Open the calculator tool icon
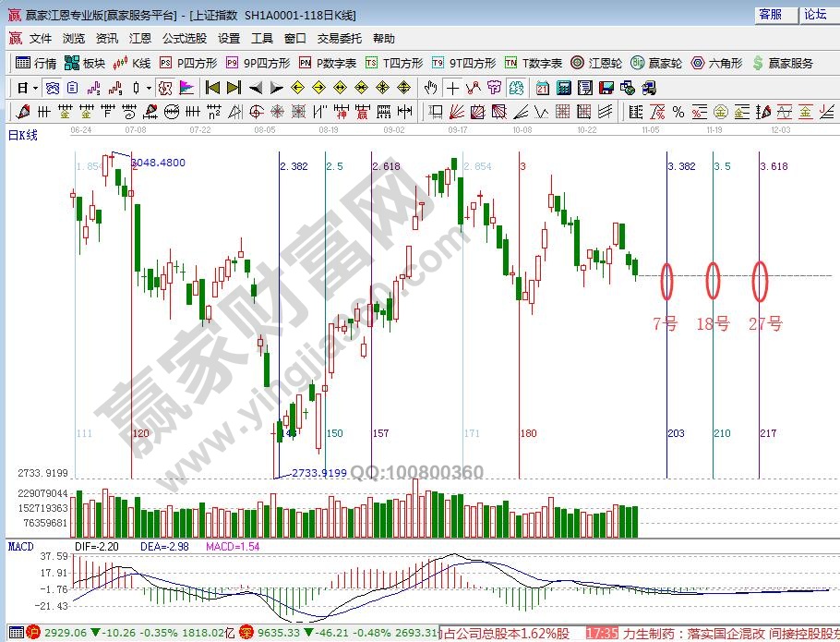Viewport: 840px width, 642px height. [x=562, y=89]
